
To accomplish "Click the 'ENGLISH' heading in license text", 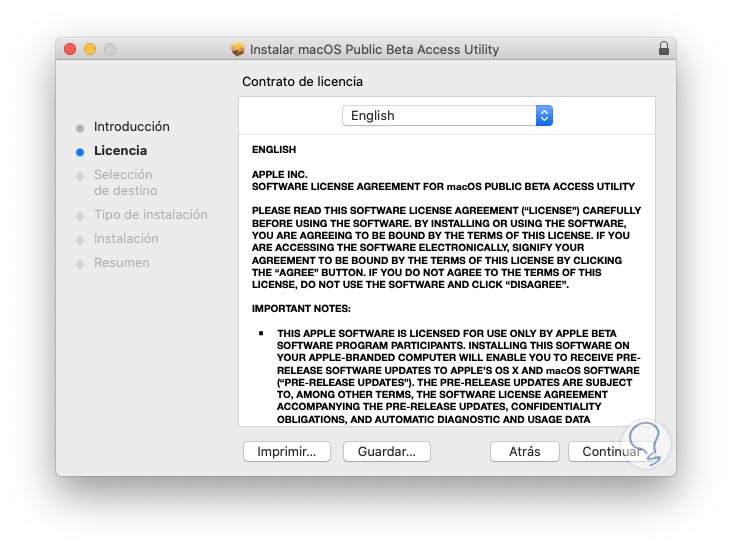I will point(274,149).
